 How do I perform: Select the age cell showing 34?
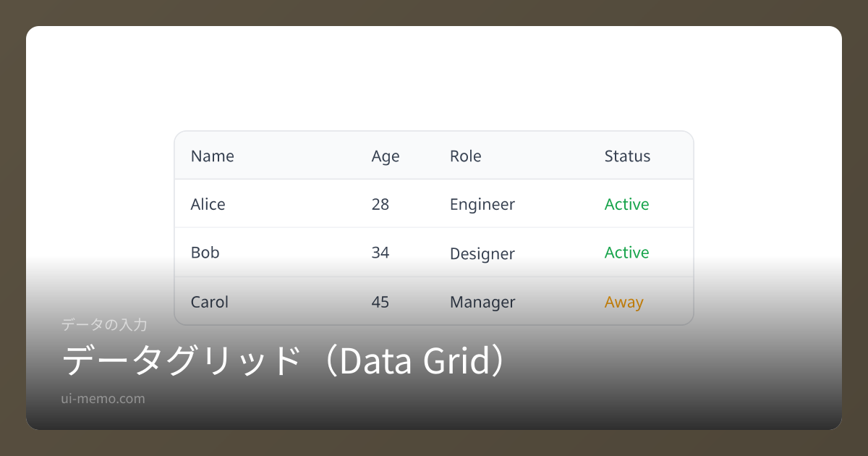point(380,253)
